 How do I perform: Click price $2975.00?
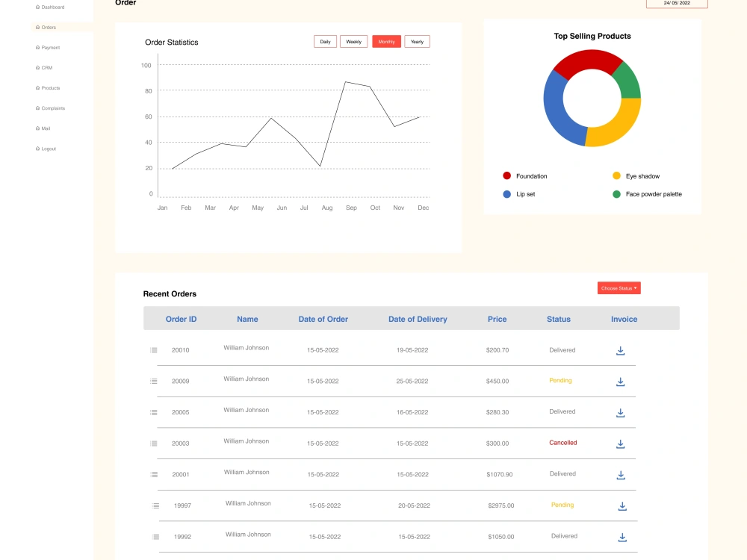(500, 505)
